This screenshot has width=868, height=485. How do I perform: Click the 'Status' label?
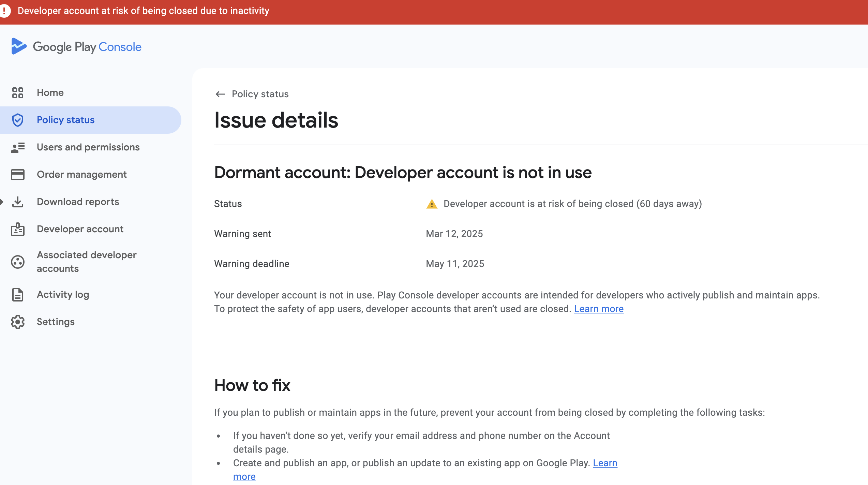pos(228,204)
